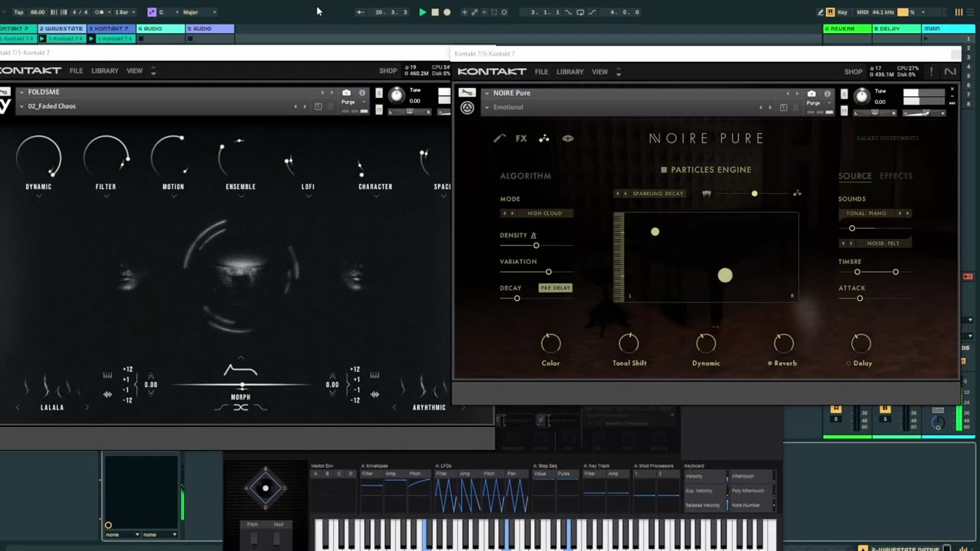Open FILE menu in left Kontakt window
Screen dimensions: 980x551
76,70
